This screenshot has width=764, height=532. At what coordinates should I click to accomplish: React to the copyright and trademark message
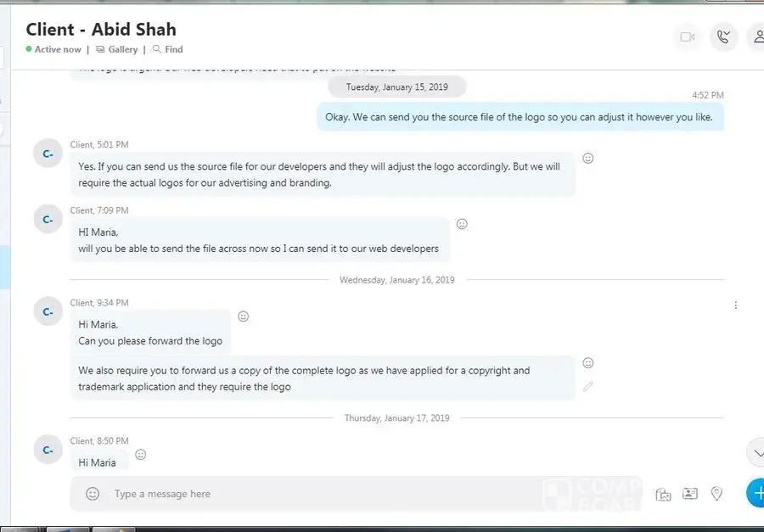pyautogui.click(x=588, y=363)
